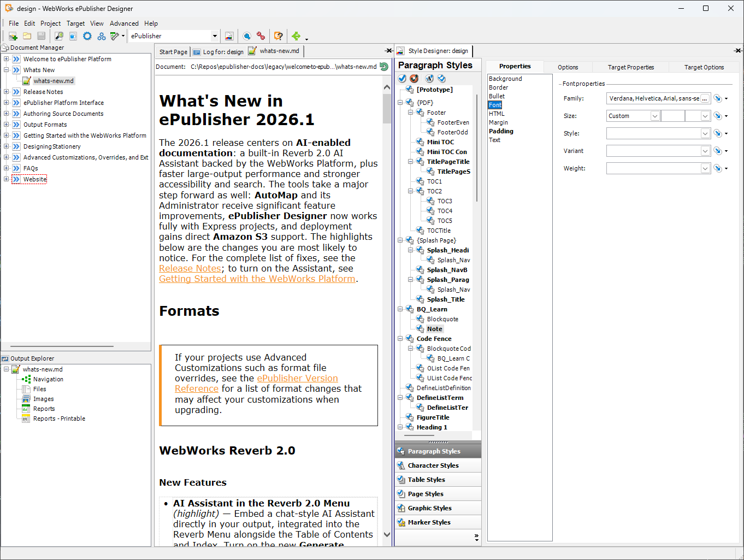Select whats-new.md in Document Manager
The height and width of the screenshot is (560, 744).
tap(54, 81)
